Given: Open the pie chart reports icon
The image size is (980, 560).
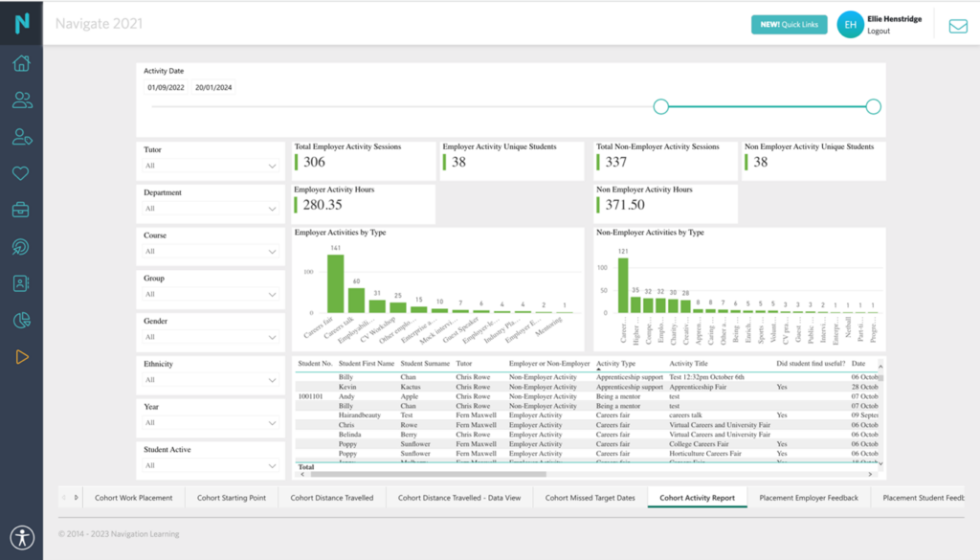Looking at the screenshot, I should click(x=21, y=321).
